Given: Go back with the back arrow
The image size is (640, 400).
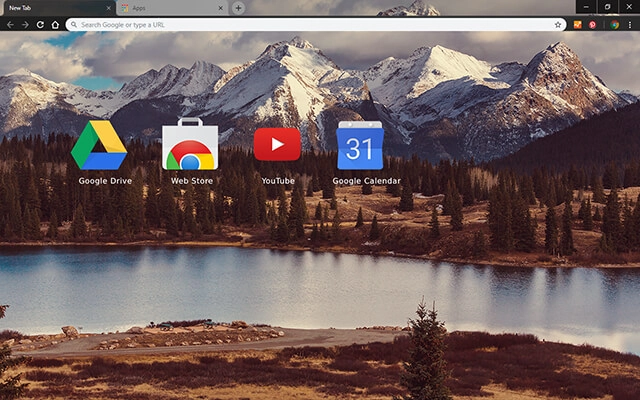Looking at the screenshot, I should (10, 25).
